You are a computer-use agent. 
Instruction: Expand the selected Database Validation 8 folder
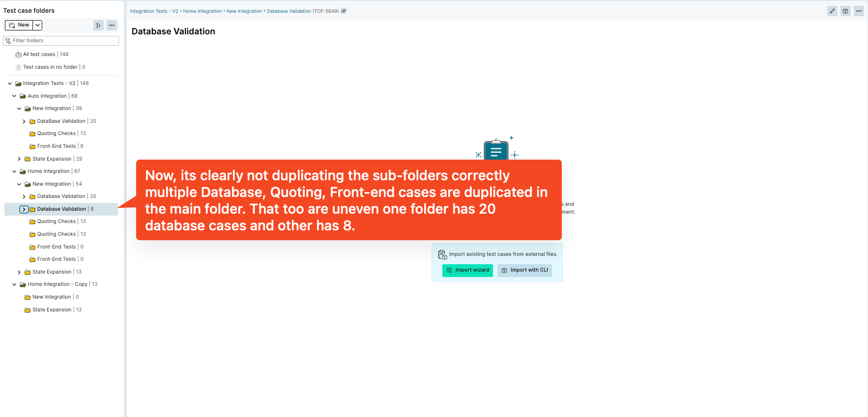[24, 209]
